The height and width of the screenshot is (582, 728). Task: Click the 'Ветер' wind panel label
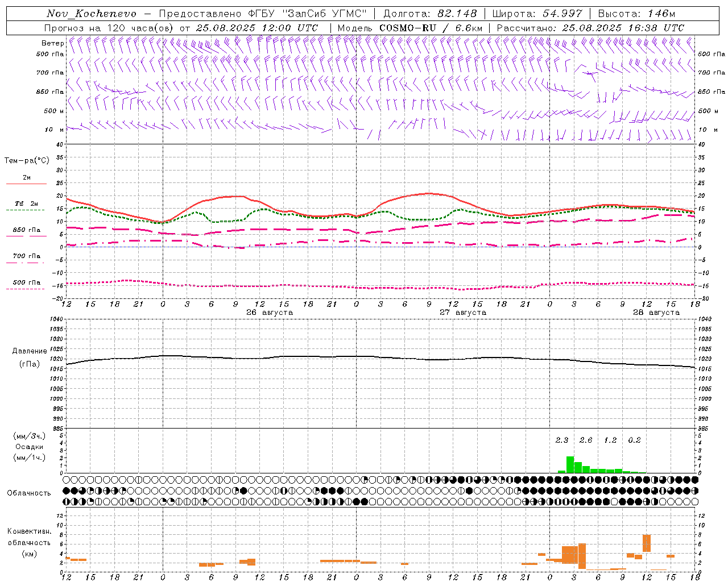pos(52,43)
